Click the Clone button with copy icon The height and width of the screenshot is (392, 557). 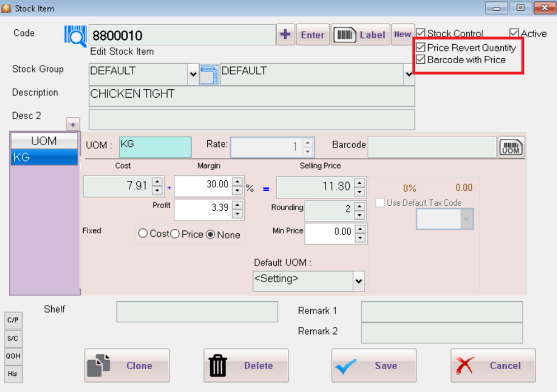tap(127, 366)
